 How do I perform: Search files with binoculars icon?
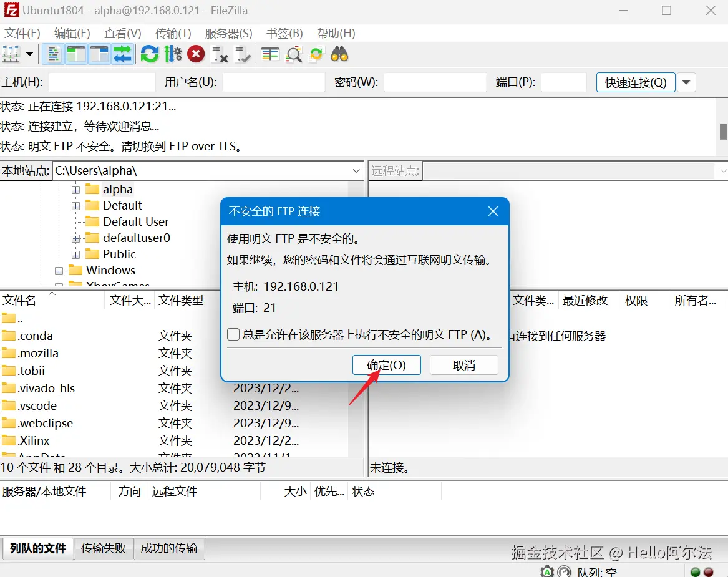(x=339, y=55)
